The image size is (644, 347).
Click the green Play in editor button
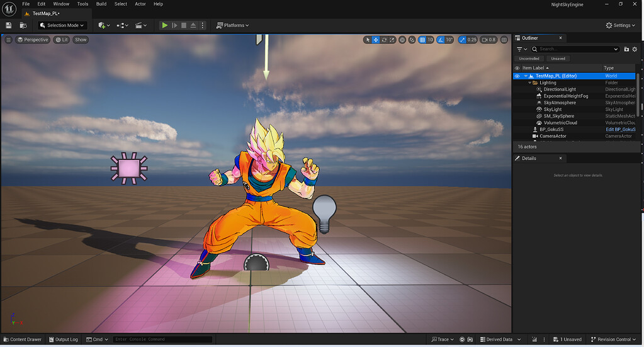(x=165, y=25)
